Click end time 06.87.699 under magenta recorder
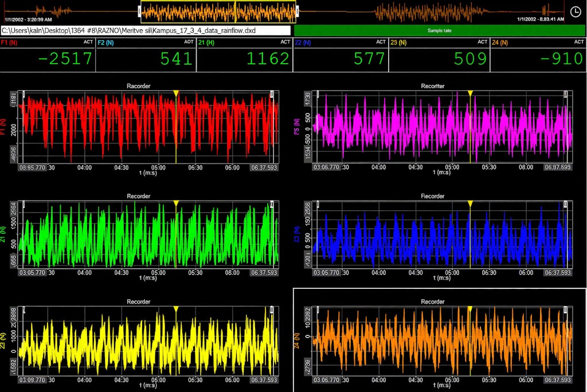This screenshot has width=587, height=392. [x=558, y=167]
